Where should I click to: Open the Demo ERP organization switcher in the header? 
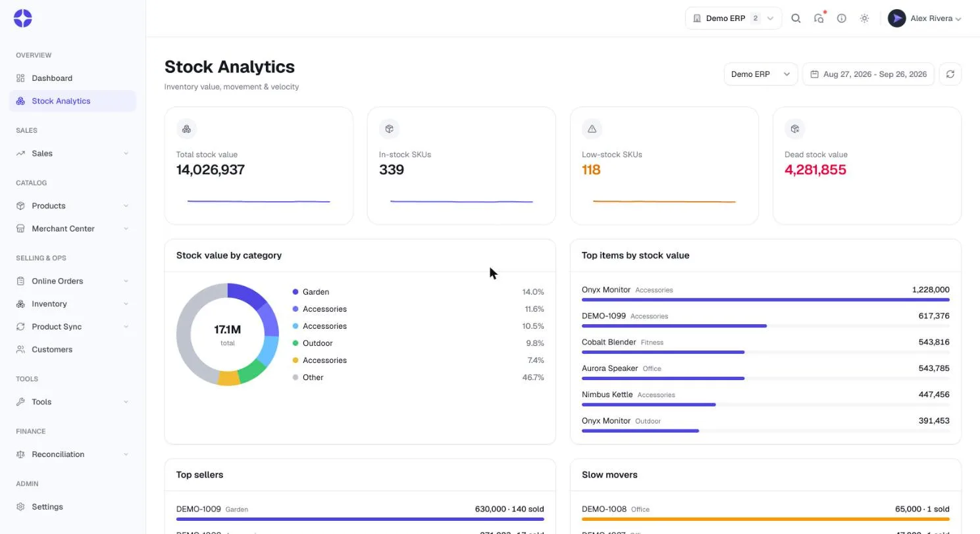pyautogui.click(x=733, y=18)
